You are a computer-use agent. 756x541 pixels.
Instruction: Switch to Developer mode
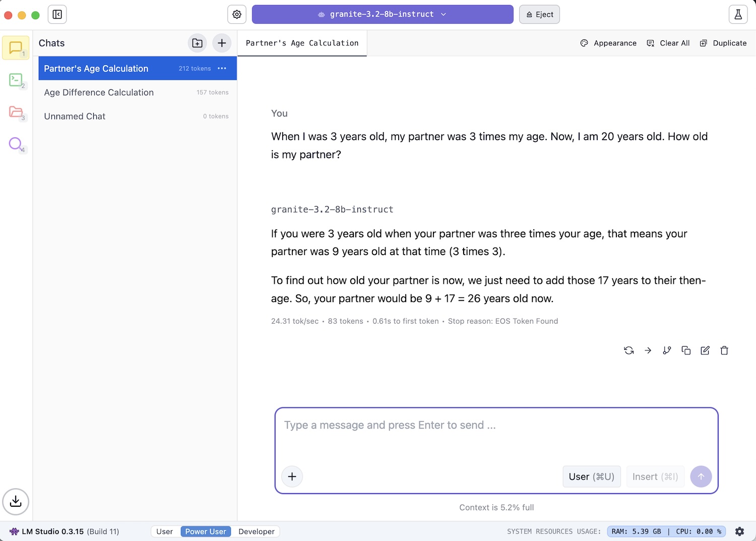pyautogui.click(x=257, y=531)
